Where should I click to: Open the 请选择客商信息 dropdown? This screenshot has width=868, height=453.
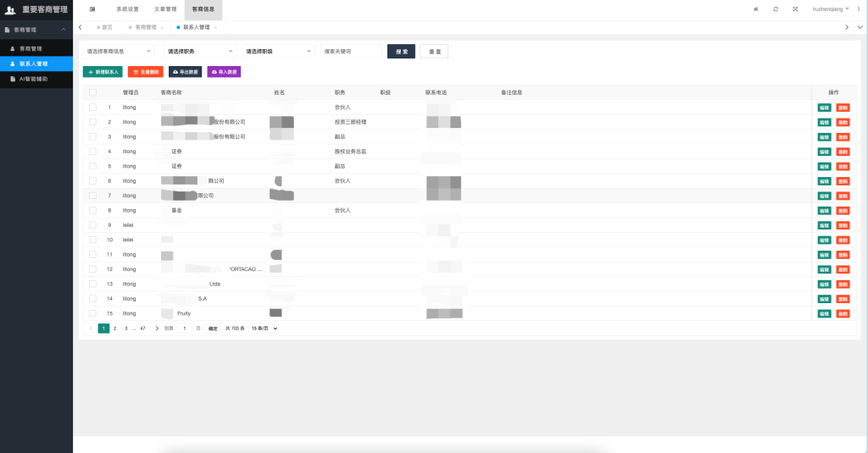[119, 52]
